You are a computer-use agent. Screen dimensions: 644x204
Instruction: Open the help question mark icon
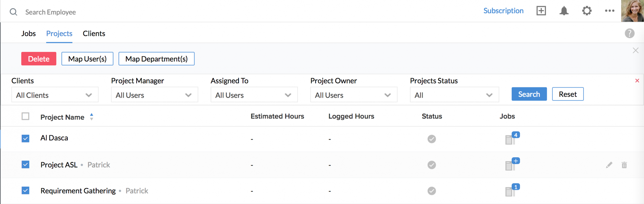click(x=630, y=33)
